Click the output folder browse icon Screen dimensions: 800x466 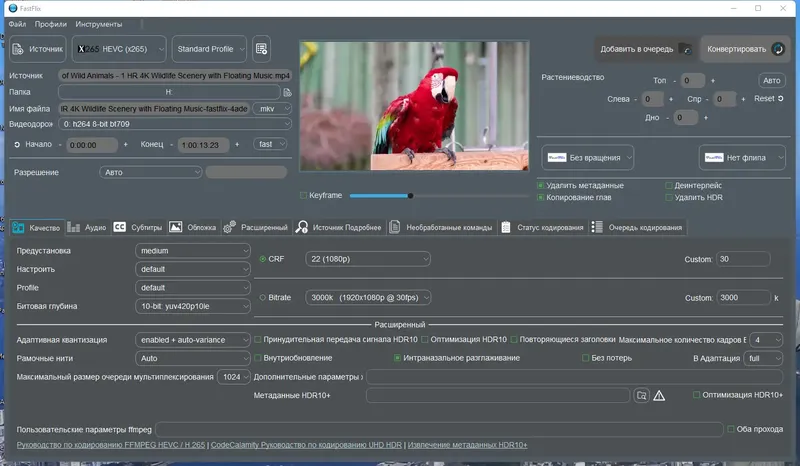click(287, 92)
